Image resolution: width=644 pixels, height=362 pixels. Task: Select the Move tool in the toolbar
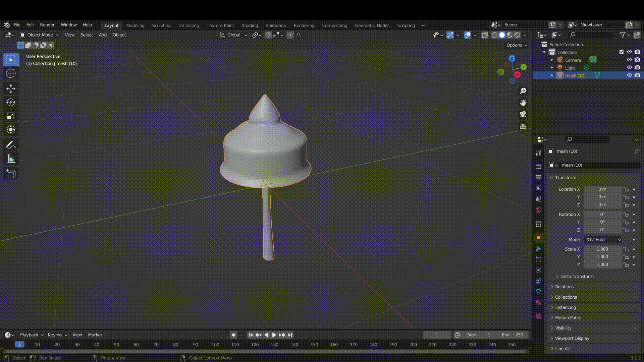click(x=11, y=88)
